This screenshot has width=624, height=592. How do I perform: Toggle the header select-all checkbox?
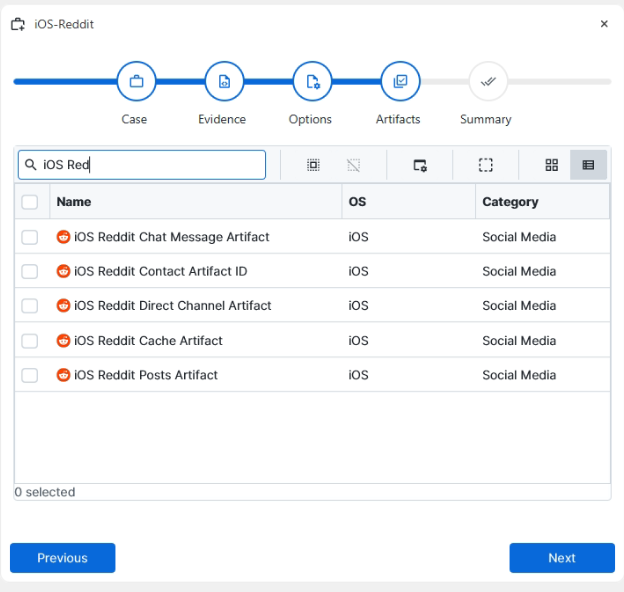30,202
